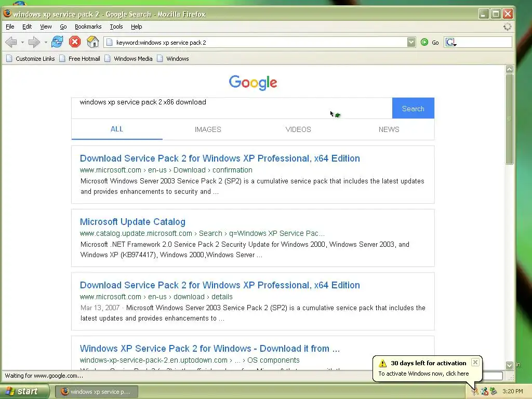Click the page scrollbar down arrow
The height and width of the screenshot is (399, 532).
coord(509,365)
